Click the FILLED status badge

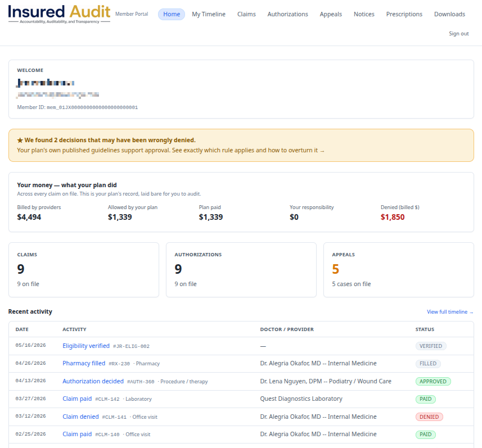tap(428, 364)
